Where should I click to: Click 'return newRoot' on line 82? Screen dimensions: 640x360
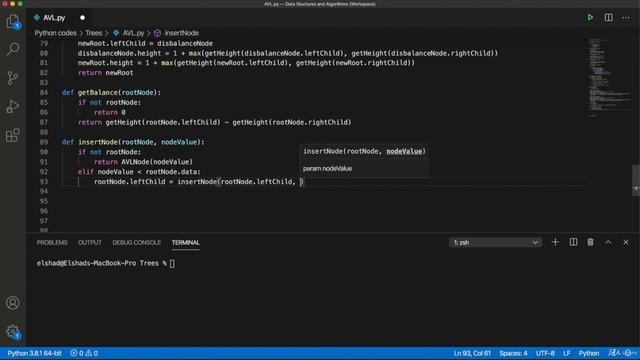coord(105,73)
